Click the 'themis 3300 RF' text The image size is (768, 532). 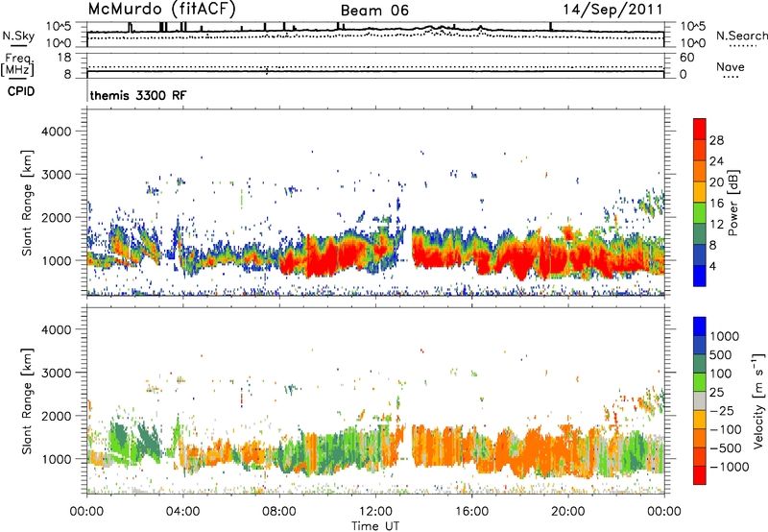tap(138, 95)
